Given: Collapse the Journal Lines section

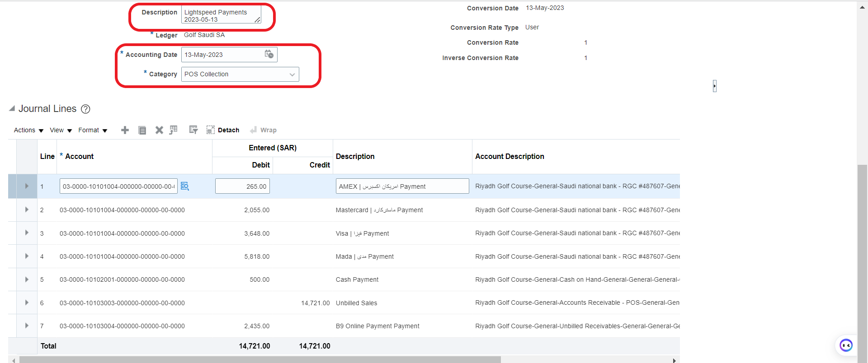Looking at the screenshot, I should tap(12, 108).
